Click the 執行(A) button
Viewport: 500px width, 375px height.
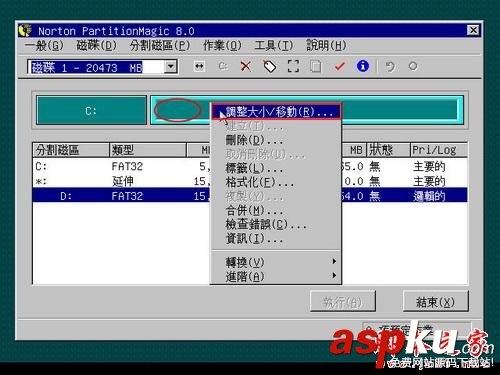343,302
